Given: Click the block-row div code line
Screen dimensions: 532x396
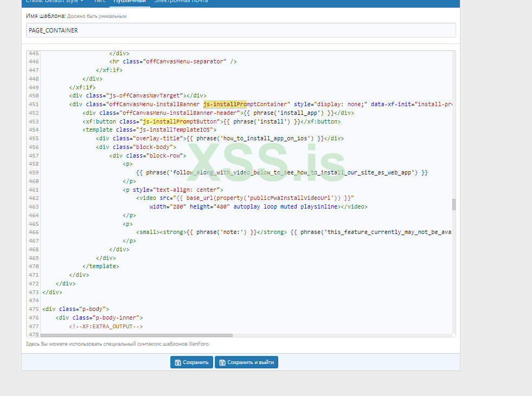Looking at the screenshot, I should coord(148,155).
